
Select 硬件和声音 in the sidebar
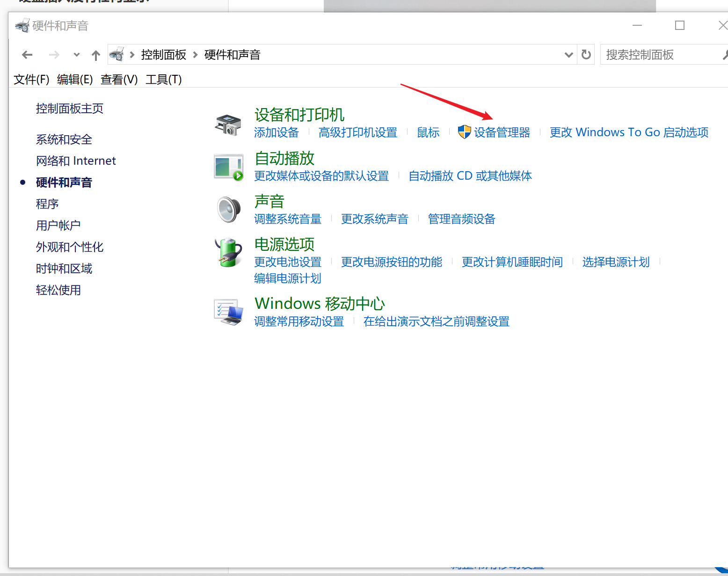tap(64, 182)
